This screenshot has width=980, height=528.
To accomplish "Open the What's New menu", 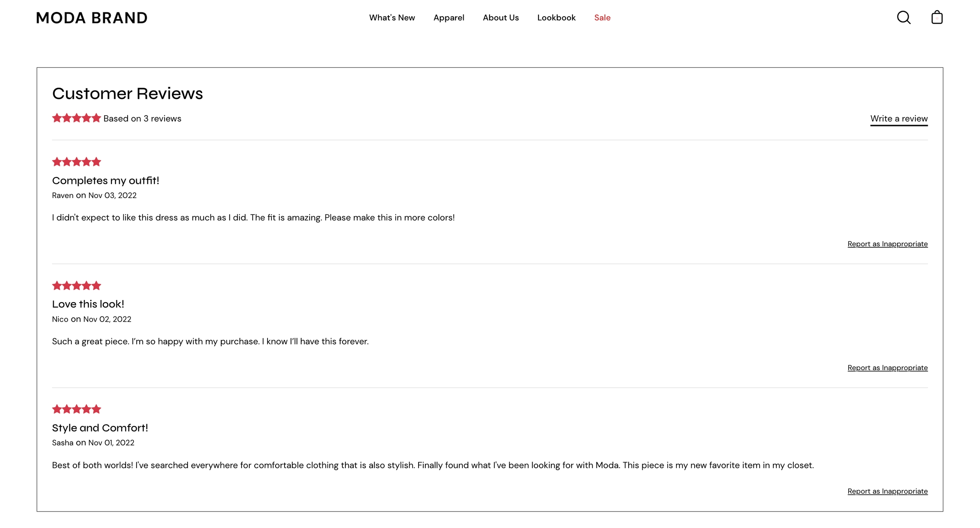I will (392, 18).
